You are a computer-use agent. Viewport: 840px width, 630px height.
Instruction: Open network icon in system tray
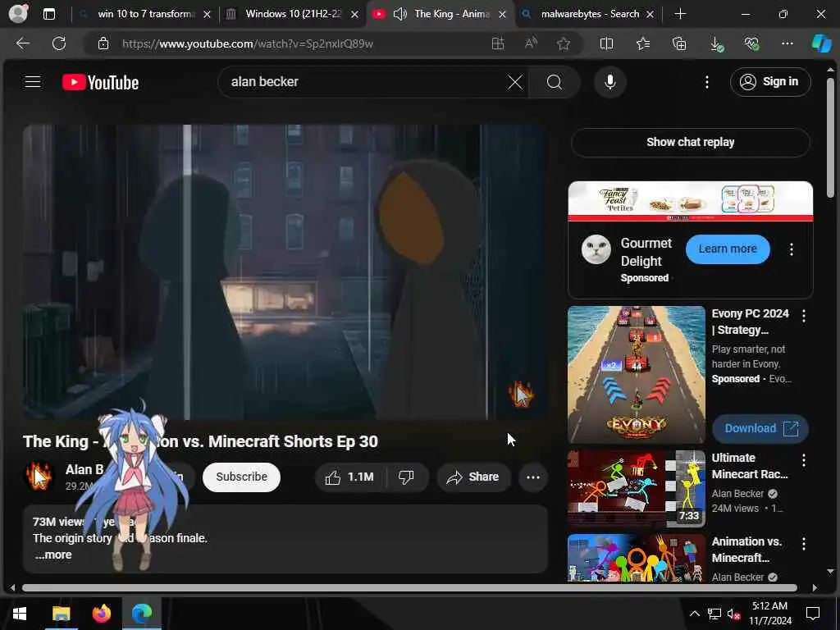[x=714, y=614]
